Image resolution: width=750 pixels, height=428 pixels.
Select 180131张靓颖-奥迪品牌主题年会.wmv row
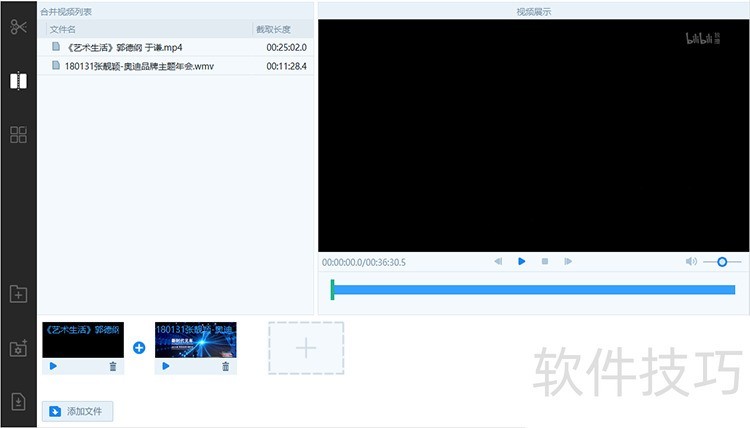(x=176, y=66)
